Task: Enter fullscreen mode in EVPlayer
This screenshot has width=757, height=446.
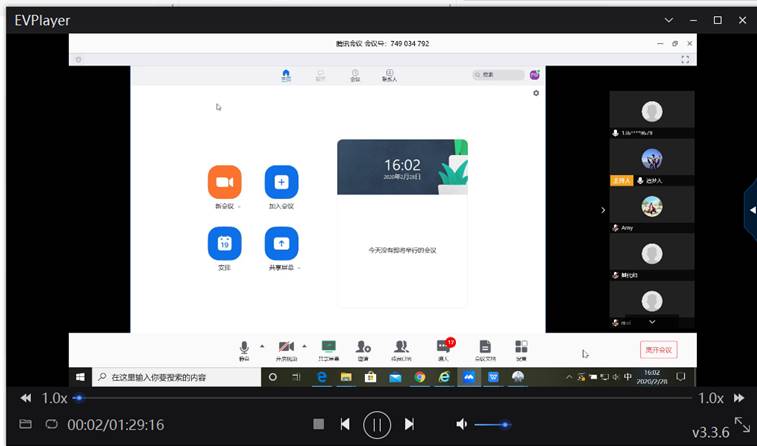Action: point(741,424)
